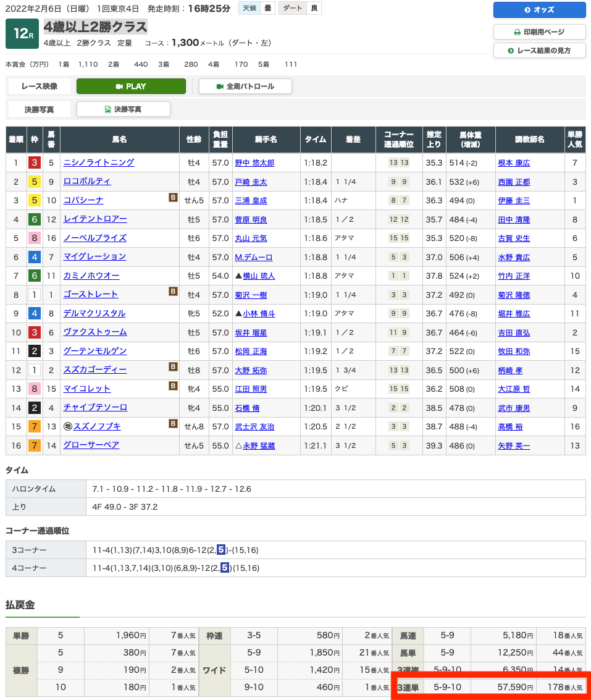591x700 pixels.
Task: Click black frame 2 badge of グーテンモルゲン
Action: click(35, 352)
